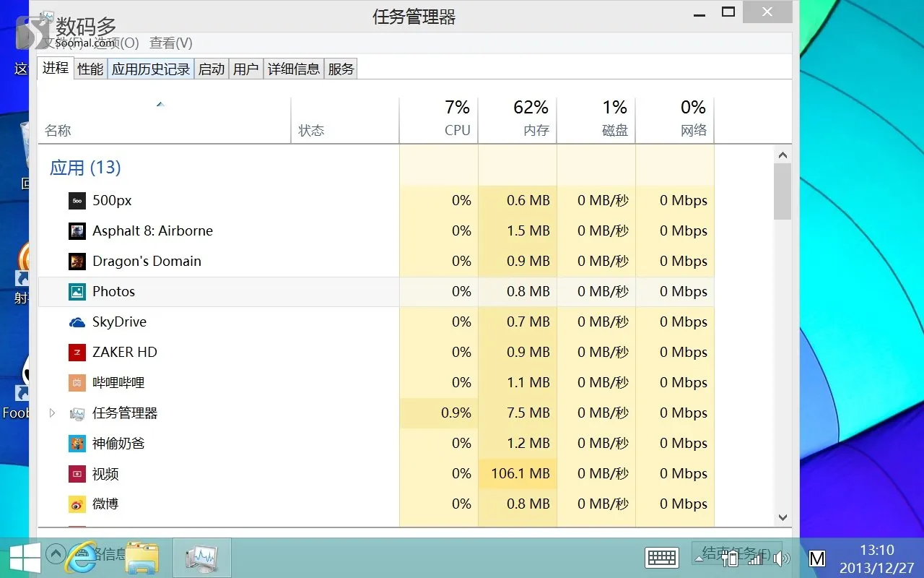Open File Explorer from taskbar
The image size is (924, 578).
click(142, 558)
